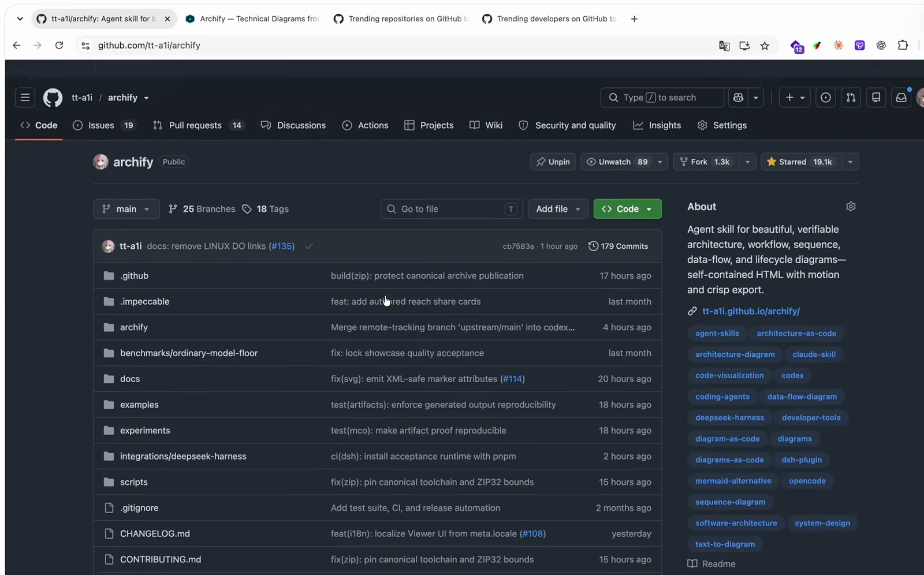Screen dimensions: 924x575
Task: Open the archify repo switcher dropdown arrow
Action: coord(146,98)
